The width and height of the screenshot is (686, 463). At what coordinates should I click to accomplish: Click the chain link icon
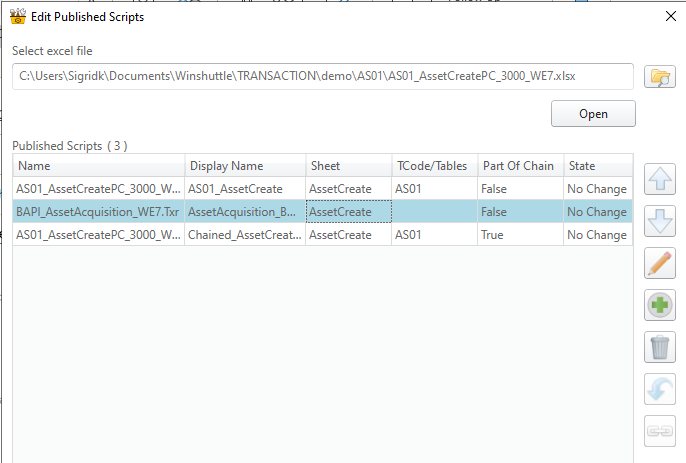pos(660,431)
